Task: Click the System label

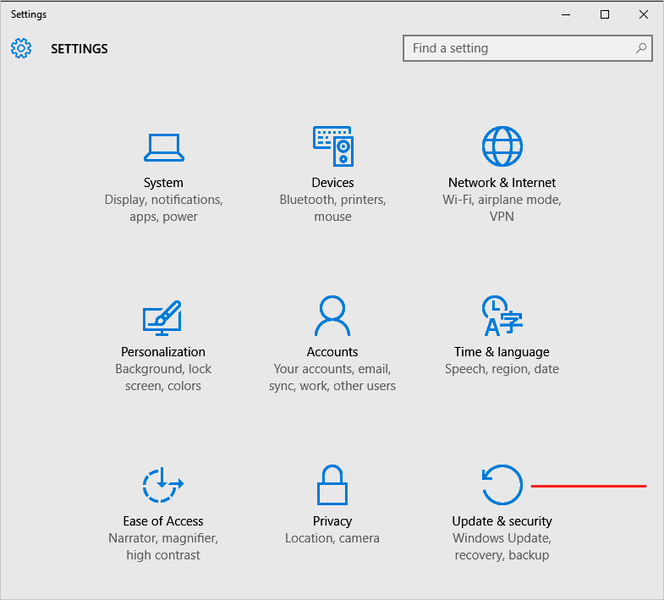Action: 163,182
